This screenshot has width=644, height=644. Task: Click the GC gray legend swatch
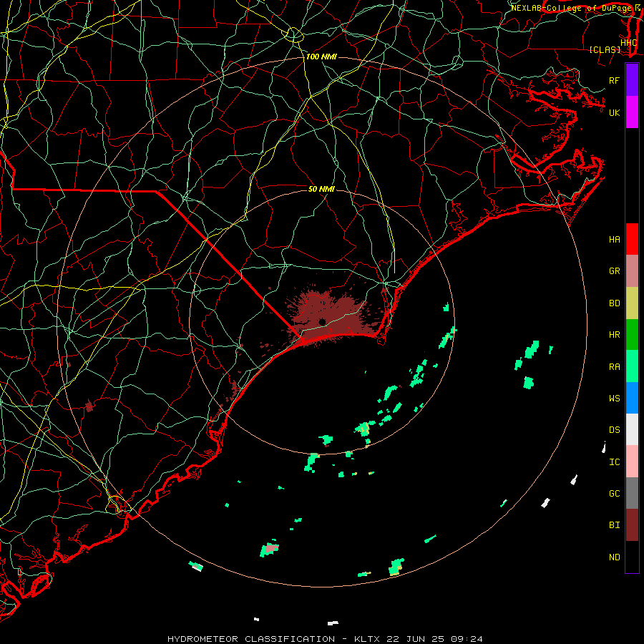632,493
